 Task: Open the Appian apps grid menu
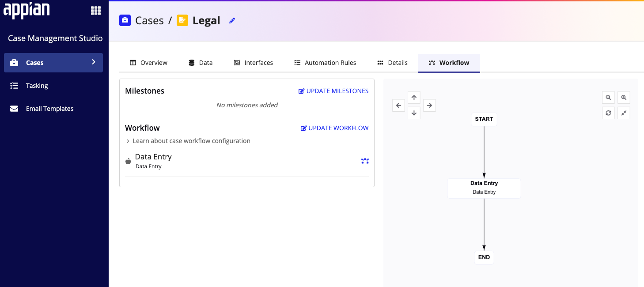point(96,11)
